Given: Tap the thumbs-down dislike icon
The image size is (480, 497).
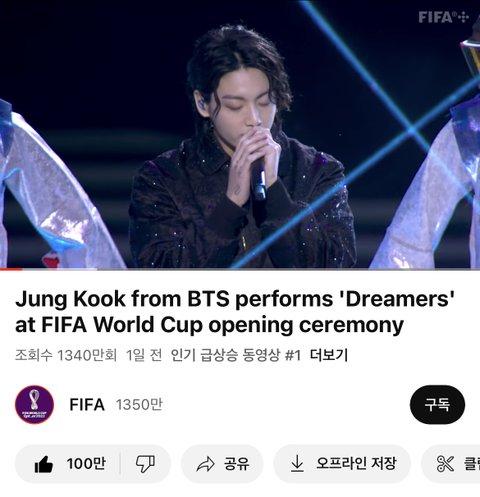Looking at the screenshot, I should [145, 464].
